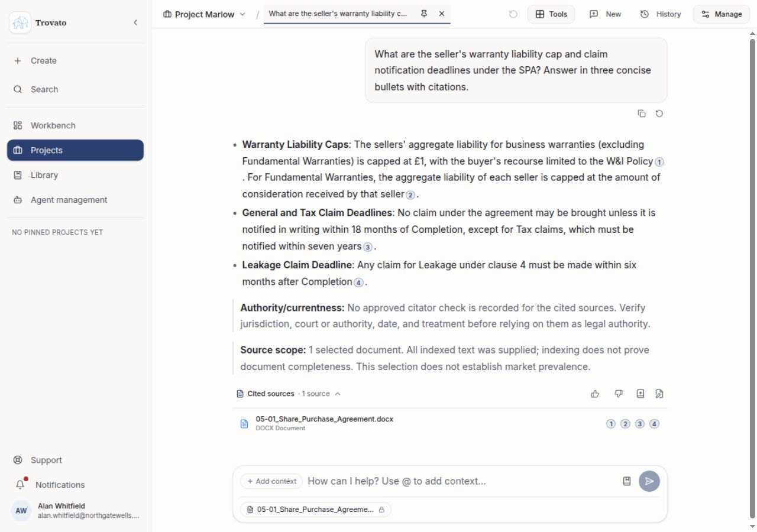Select the seller's warranty liability tab
Screen dimensions: 757x532
click(x=338, y=14)
